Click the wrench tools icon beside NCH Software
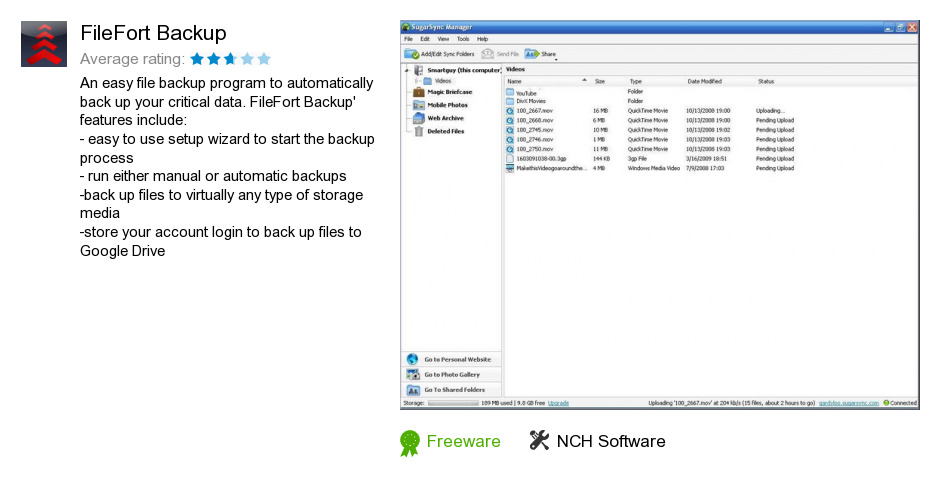Image resolution: width=940 pixels, height=487 pixels. (x=539, y=441)
